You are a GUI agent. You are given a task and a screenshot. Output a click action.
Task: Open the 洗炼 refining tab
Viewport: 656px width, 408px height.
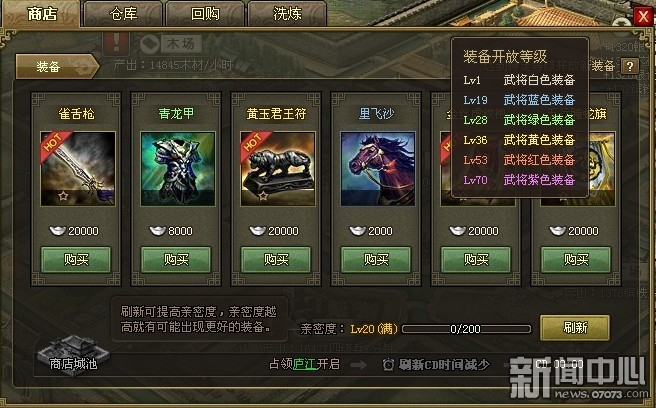pyautogui.click(x=287, y=14)
